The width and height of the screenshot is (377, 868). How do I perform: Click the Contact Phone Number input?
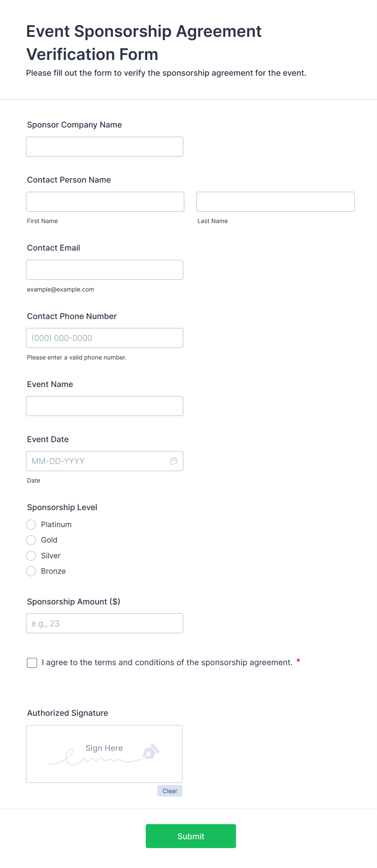(104, 338)
